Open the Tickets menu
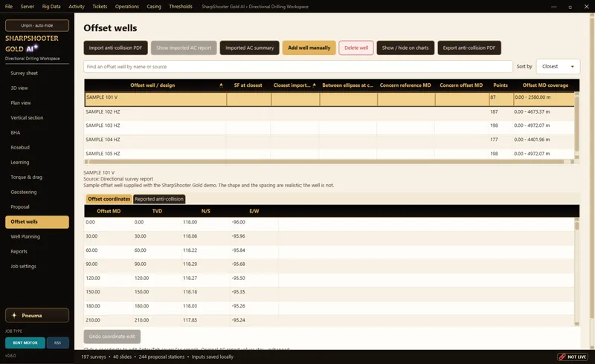Screen dimensions: 595x364 100,7
